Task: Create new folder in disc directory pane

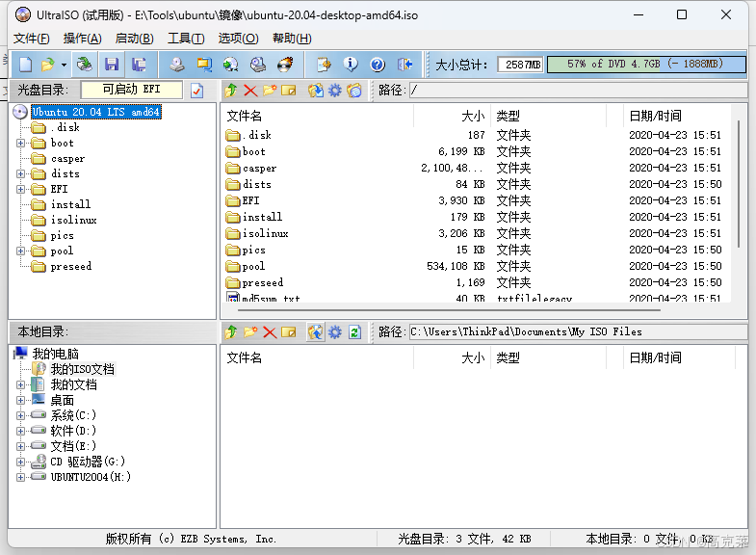Action: (x=270, y=91)
